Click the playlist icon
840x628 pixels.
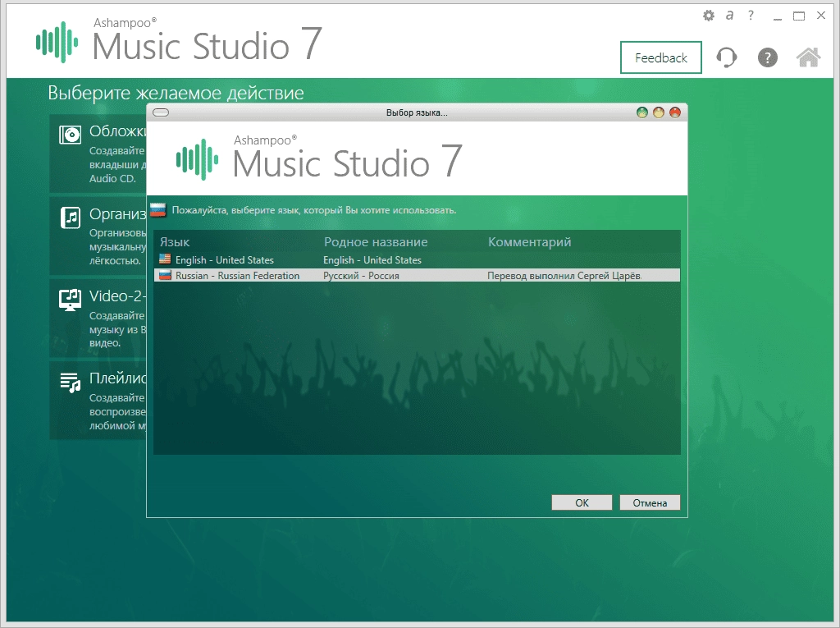(71, 383)
